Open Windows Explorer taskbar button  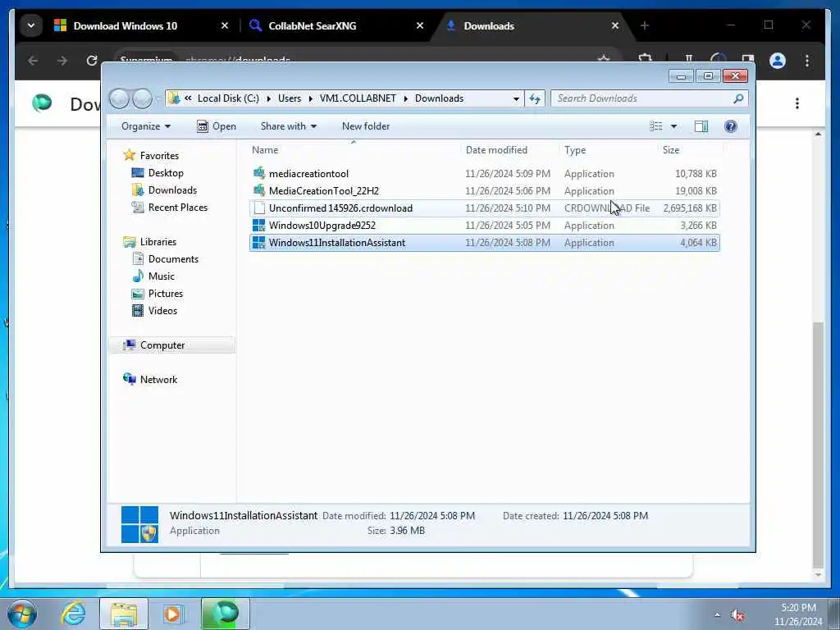pos(124,614)
